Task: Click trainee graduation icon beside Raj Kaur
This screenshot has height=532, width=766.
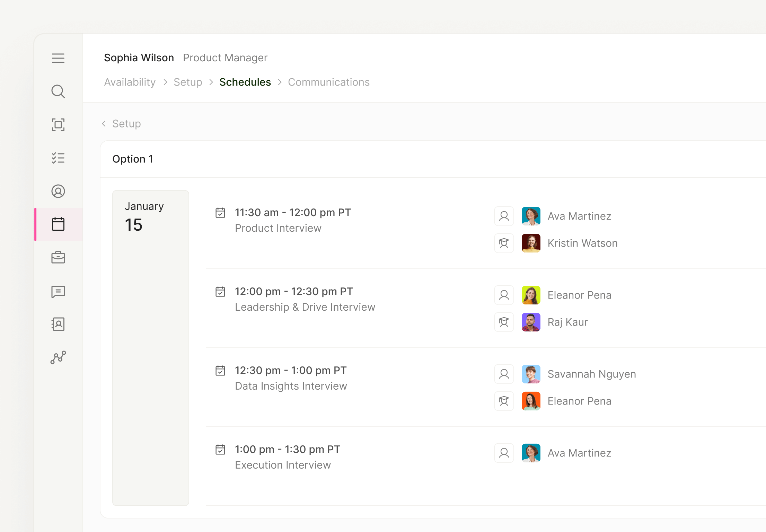Action: coord(504,322)
